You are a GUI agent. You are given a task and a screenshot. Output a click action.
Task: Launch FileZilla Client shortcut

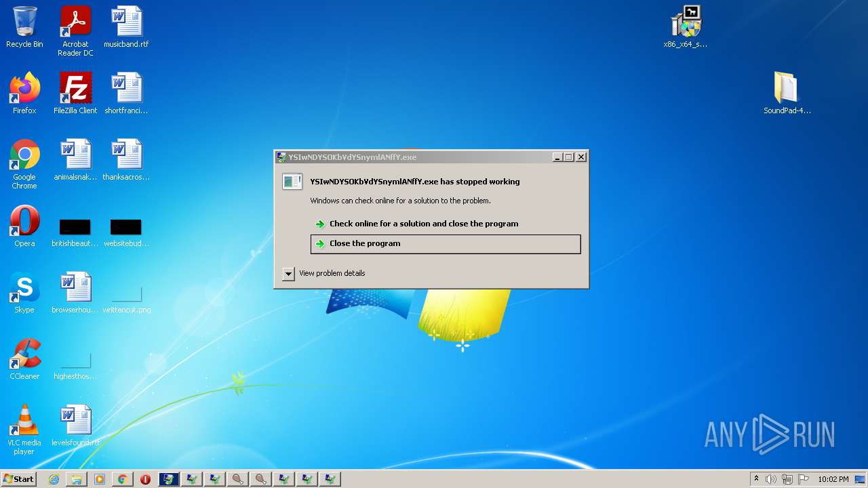pos(75,94)
